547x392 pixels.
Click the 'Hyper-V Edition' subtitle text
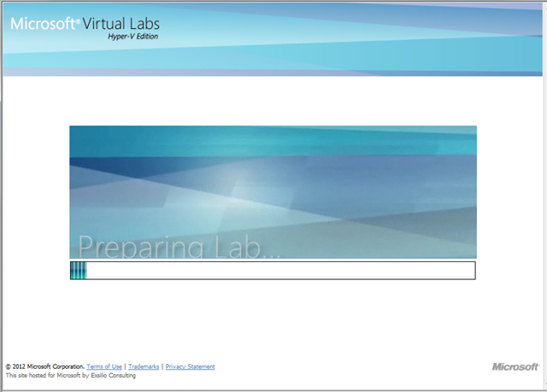pos(133,37)
